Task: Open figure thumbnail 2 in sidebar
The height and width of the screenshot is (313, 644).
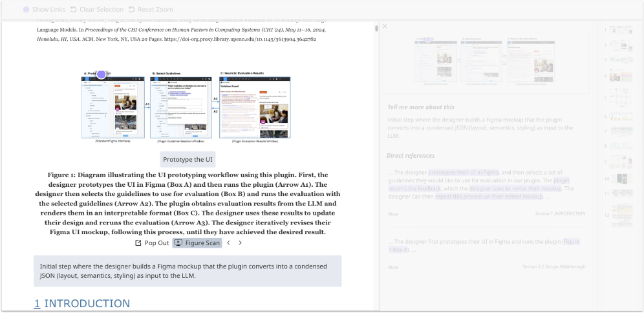Action: [x=621, y=45]
